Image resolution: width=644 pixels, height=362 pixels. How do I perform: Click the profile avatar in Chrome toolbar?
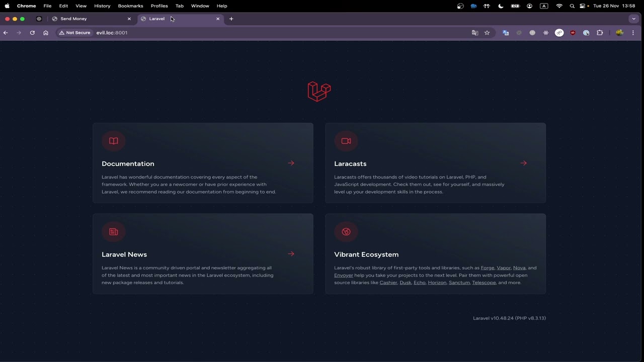point(619,33)
